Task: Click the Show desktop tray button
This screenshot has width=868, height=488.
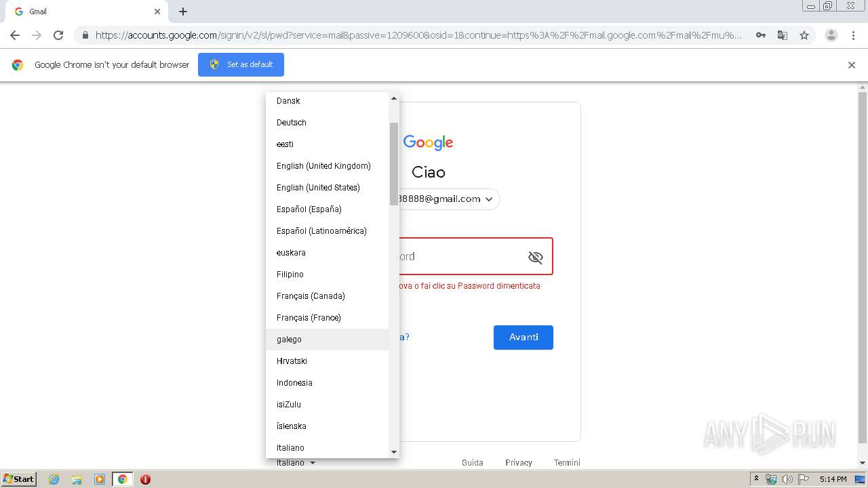Action: click(x=860, y=479)
